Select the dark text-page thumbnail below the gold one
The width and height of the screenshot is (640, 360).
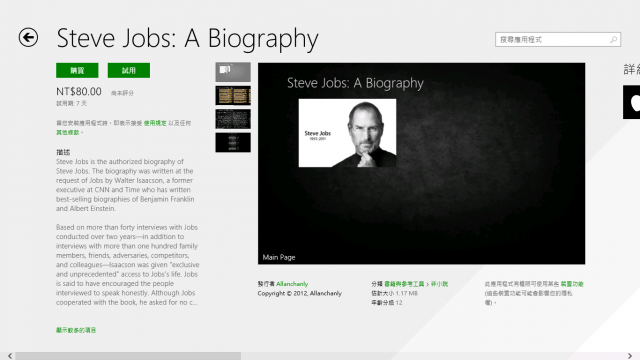tap(233, 119)
